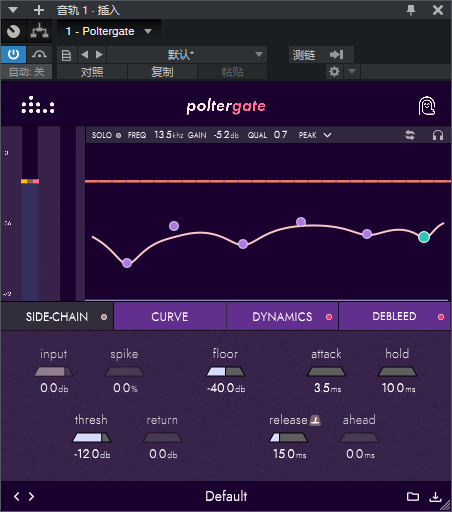The width and height of the screenshot is (452, 512).
Task: Open the routing channel icon
Action: pyautogui.click(x=39, y=31)
